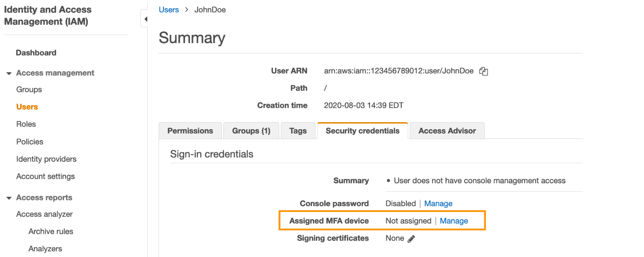Collapse the sidebar with arrow handle
Viewport: 644px width, 257px height.
(145, 19)
